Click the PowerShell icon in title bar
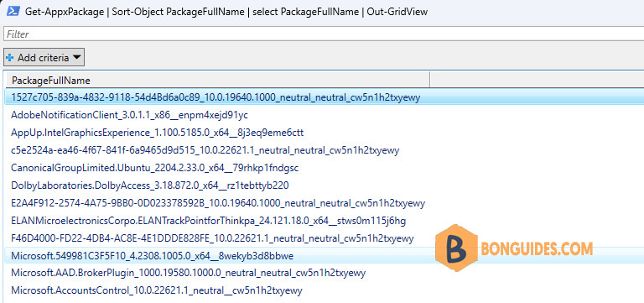This screenshot has width=644, height=303. (x=14, y=11)
